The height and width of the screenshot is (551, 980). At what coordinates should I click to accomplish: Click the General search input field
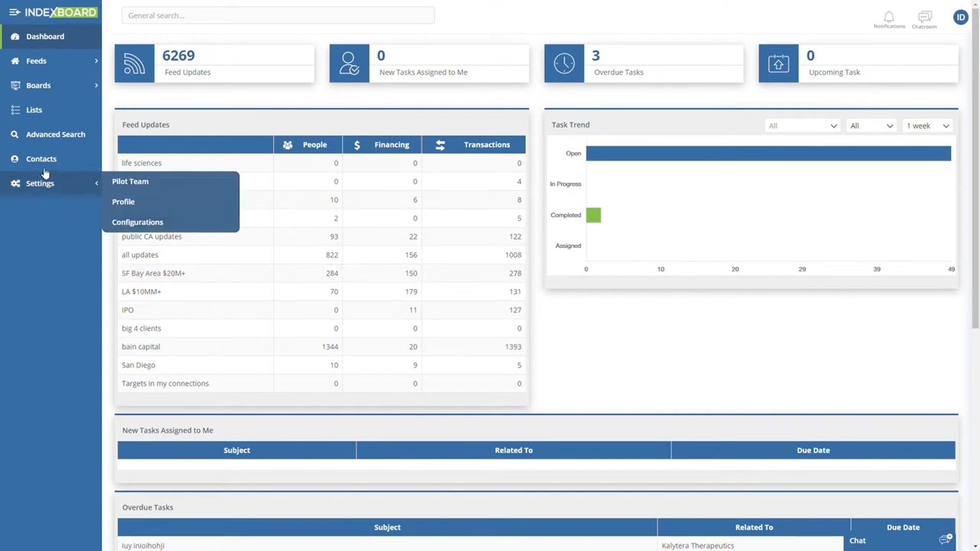[278, 15]
